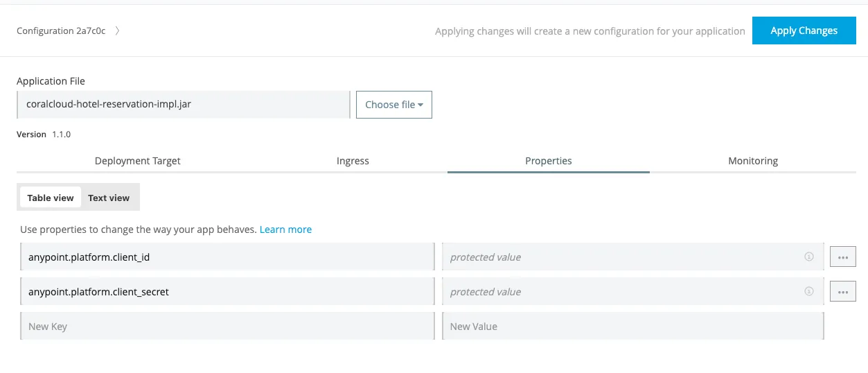Select the Properties tab
Viewport: 868px width, 373px height.
coord(548,161)
